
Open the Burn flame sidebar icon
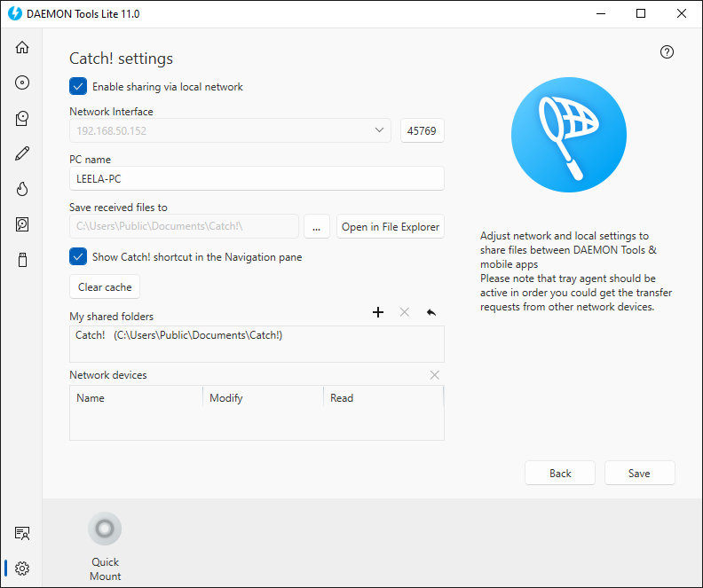[x=22, y=189]
